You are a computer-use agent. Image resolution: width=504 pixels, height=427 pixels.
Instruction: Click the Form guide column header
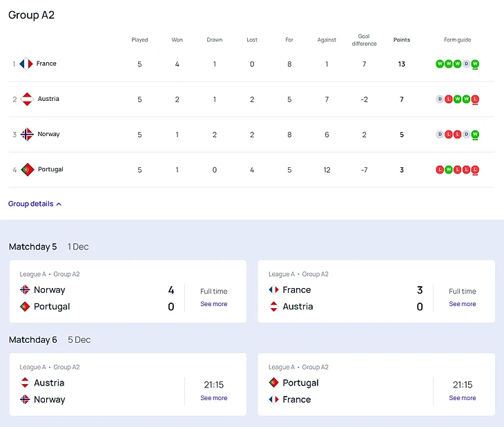point(457,40)
